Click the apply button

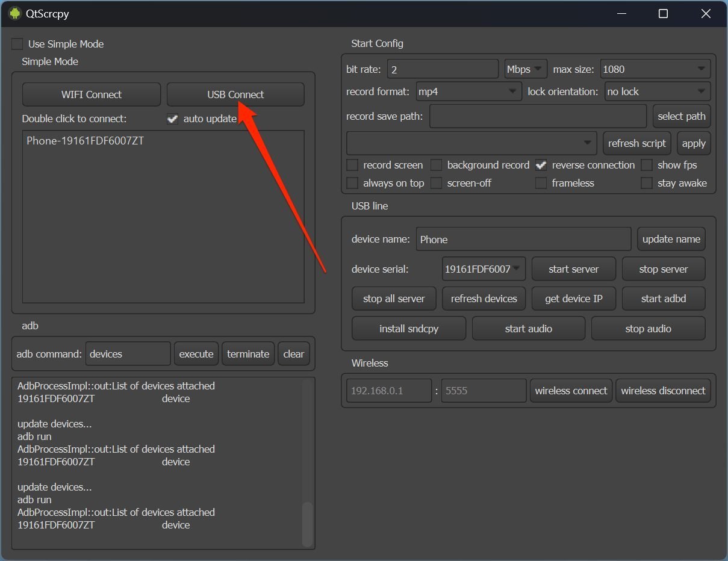pos(694,143)
